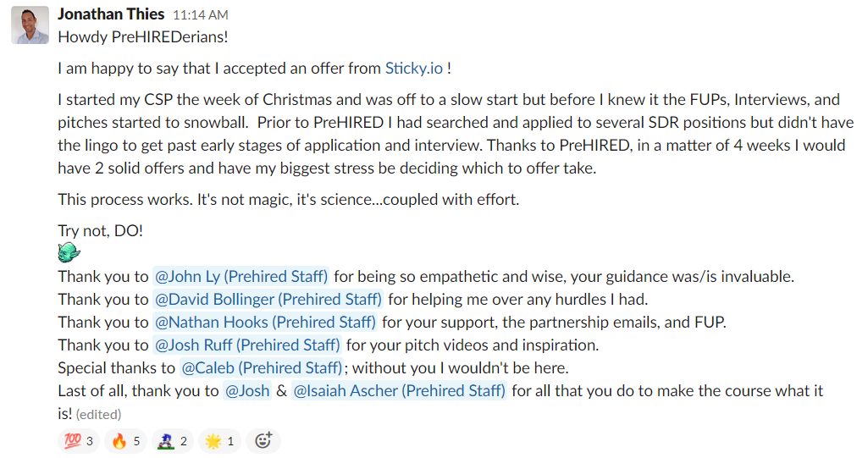Toggle the star emoji reaction
The height and width of the screenshot is (458, 868).
(x=219, y=441)
